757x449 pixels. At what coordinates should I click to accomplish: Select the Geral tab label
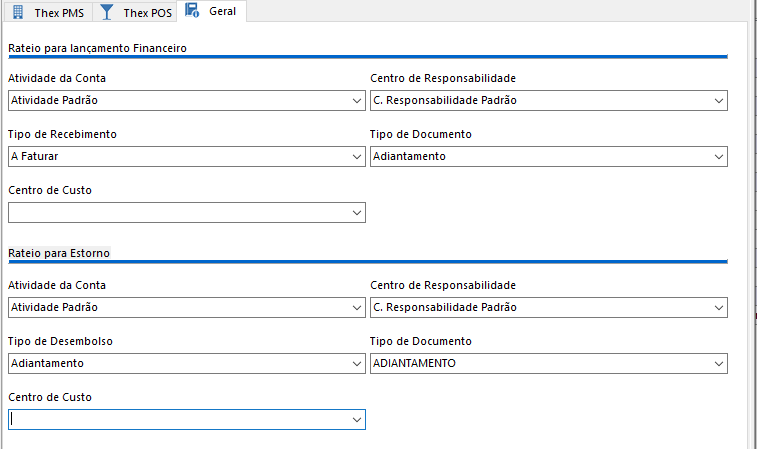click(222, 12)
